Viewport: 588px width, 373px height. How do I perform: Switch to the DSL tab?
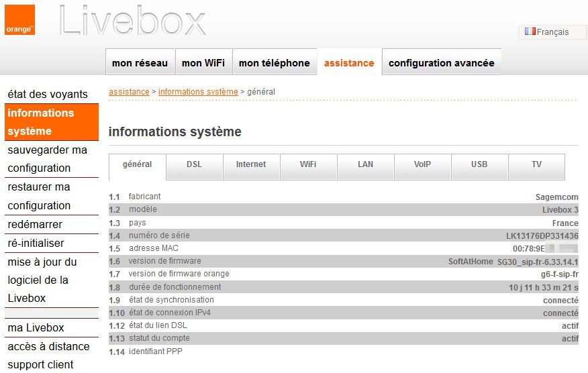pos(194,165)
